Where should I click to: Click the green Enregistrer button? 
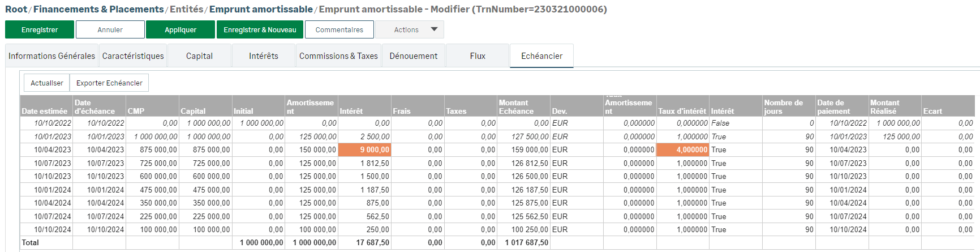40,29
